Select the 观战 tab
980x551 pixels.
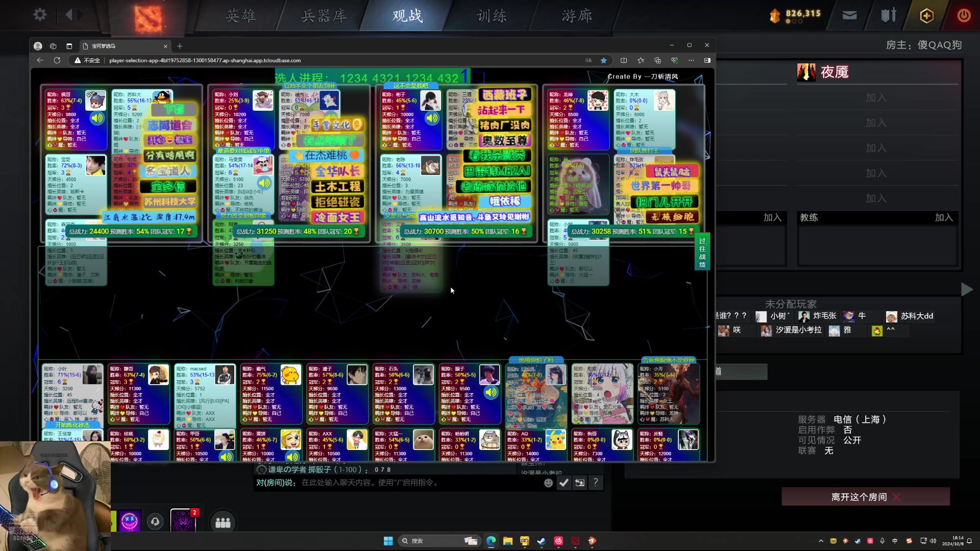point(407,16)
